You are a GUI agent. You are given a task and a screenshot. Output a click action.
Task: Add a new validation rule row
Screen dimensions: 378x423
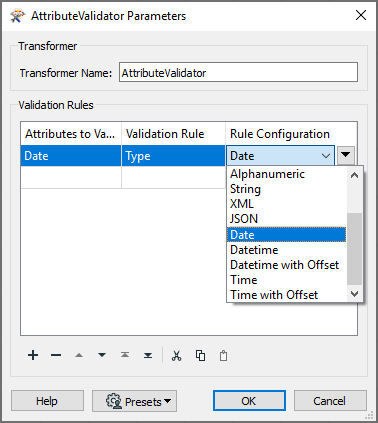pyautogui.click(x=33, y=355)
